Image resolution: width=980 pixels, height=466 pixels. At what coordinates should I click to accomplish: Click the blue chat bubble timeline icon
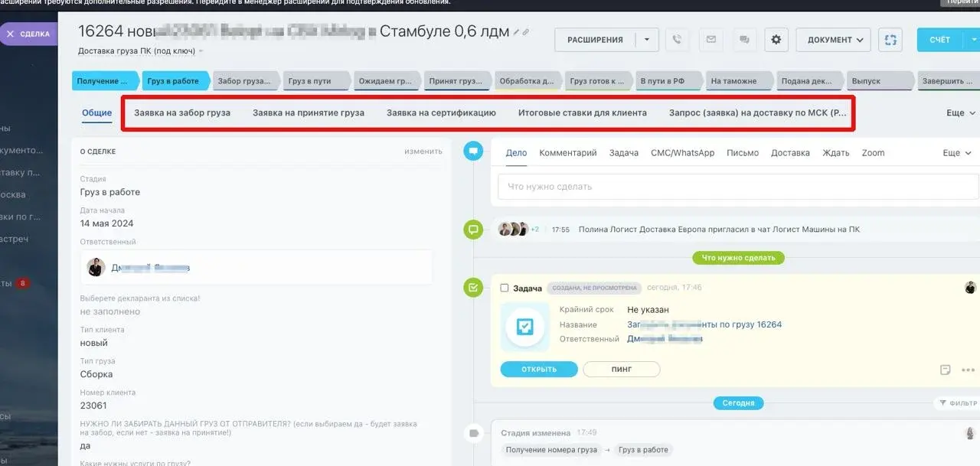tap(473, 152)
